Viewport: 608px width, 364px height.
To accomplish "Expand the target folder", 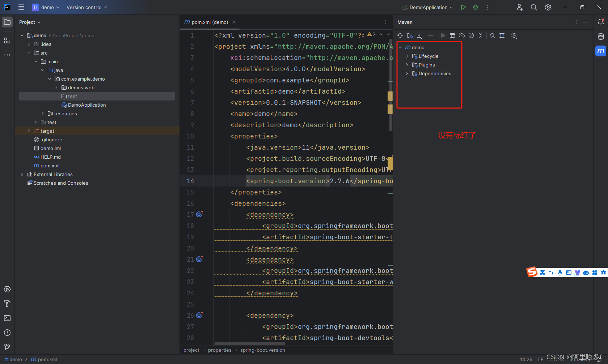I will click(x=29, y=131).
